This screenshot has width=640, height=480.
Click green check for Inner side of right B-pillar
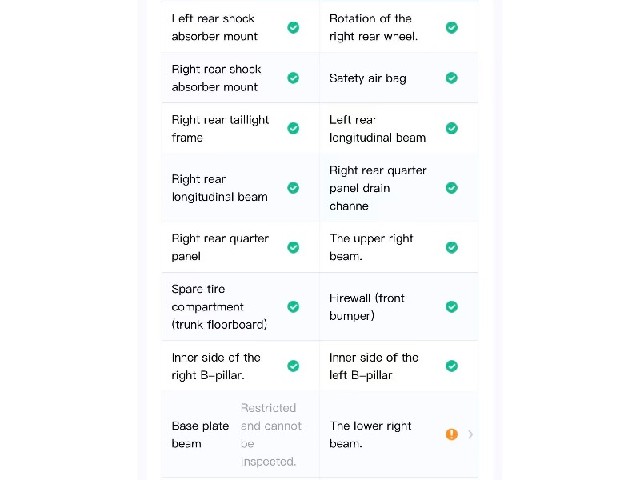[x=293, y=366]
